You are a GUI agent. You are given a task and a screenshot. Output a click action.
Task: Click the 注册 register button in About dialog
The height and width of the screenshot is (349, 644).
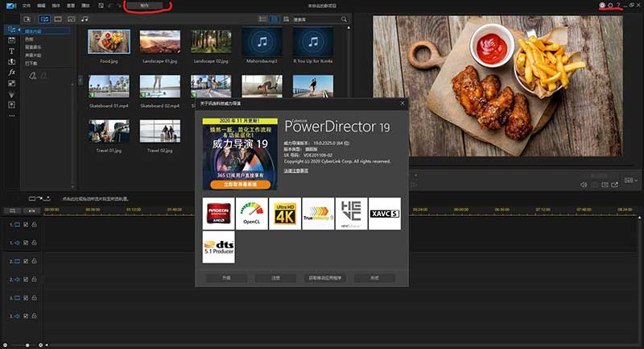point(275,278)
